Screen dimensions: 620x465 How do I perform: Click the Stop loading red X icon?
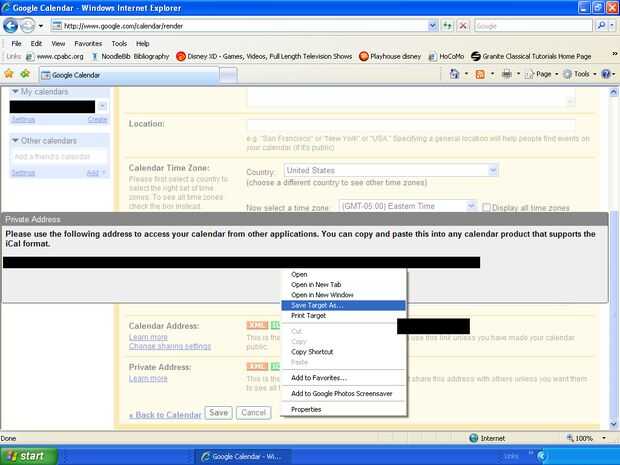pos(463,26)
